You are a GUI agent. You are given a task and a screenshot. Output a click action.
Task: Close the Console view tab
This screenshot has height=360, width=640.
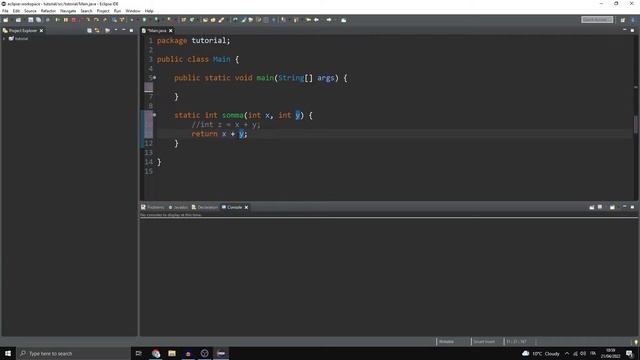[x=246, y=207]
